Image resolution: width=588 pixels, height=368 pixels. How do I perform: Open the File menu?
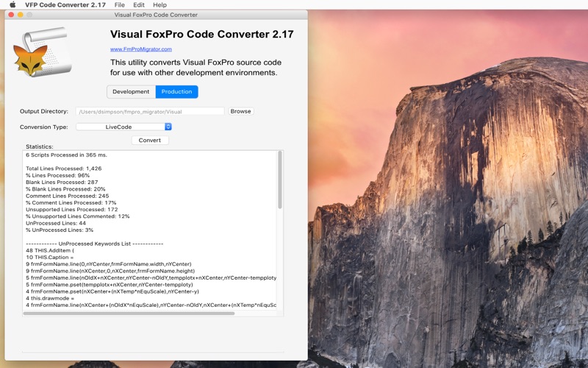(x=120, y=5)
